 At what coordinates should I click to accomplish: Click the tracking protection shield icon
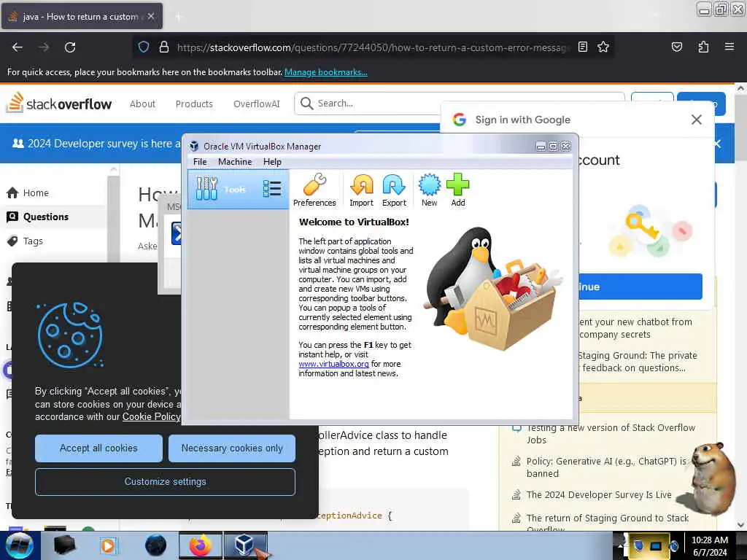pyautogui.click(x=144, y=47)
